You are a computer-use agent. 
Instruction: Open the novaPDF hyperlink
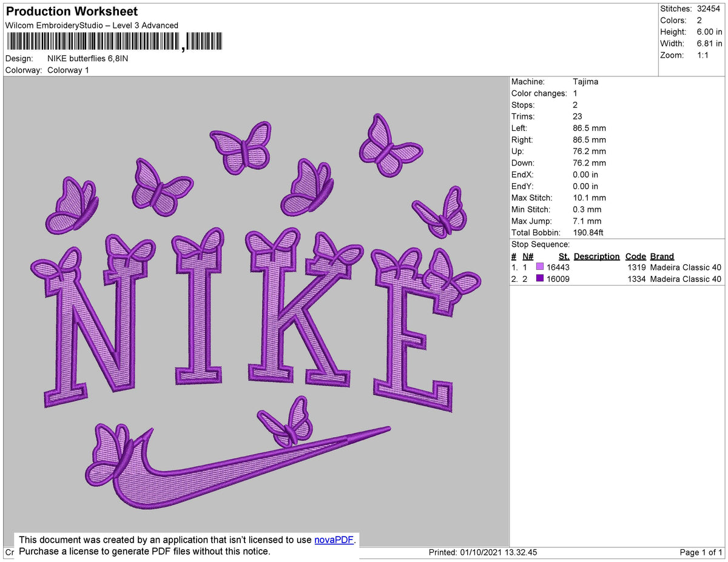[334, 540]
